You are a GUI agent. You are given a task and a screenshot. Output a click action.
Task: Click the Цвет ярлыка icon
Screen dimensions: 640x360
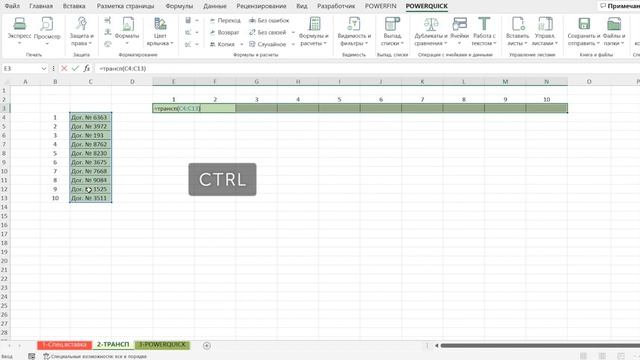click(x=160, y=24)
